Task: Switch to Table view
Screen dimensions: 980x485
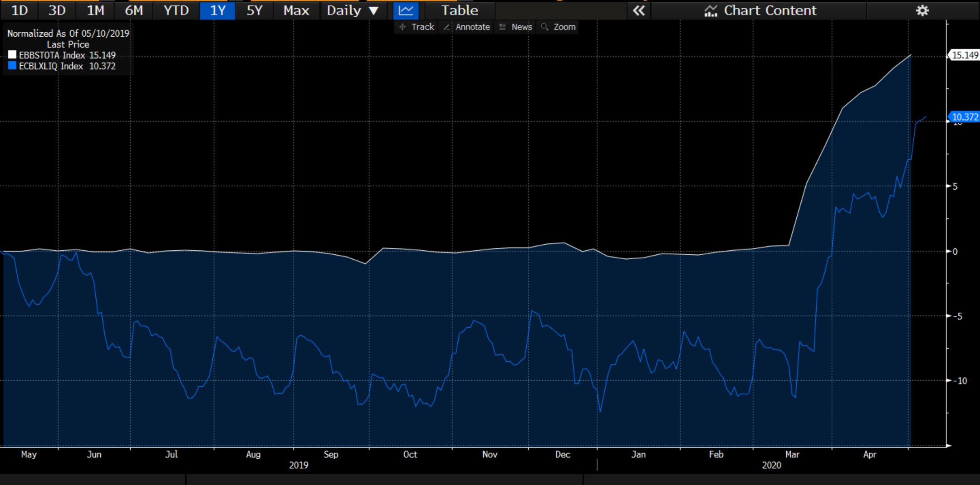Action: pos(460,10)
